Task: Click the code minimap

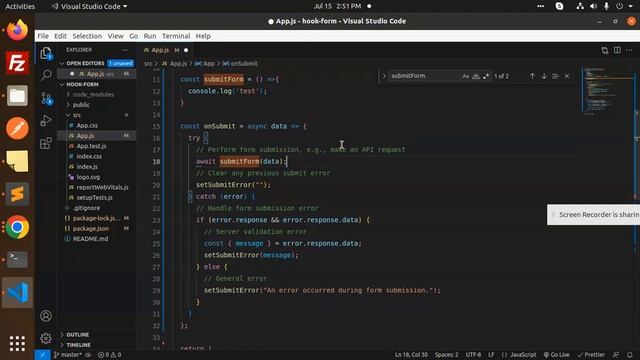Action: click(x=606, y=91)
